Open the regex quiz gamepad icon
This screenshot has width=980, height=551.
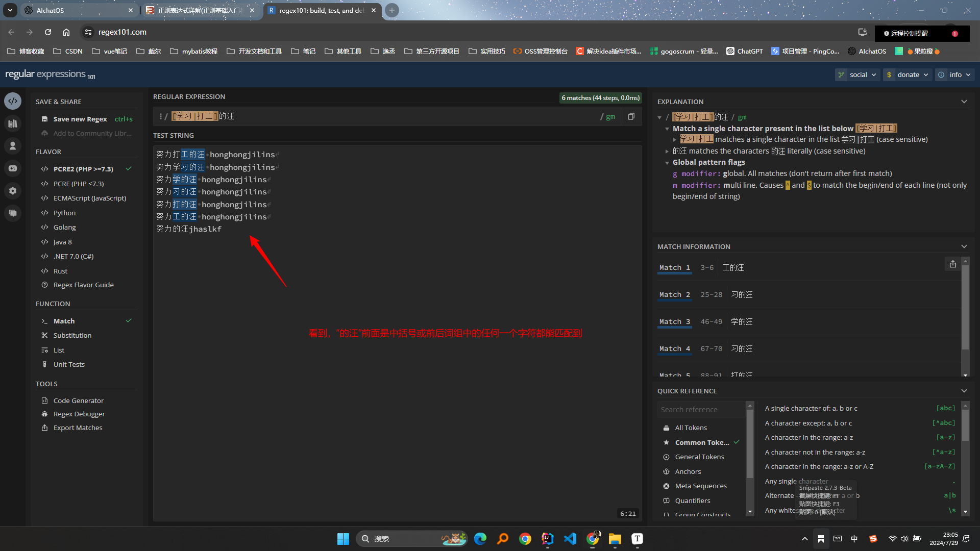click(x=13, y=168)
